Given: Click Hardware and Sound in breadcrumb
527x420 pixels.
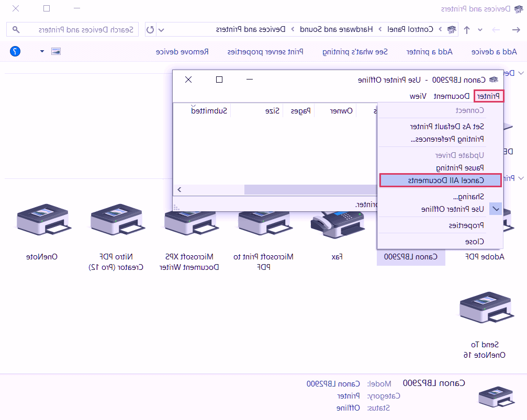Looking at the screenshot, I should coord(337,30).
